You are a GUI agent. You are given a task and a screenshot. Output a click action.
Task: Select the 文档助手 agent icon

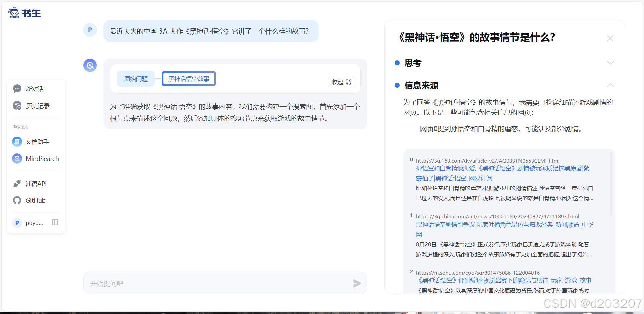pos(17,141)
